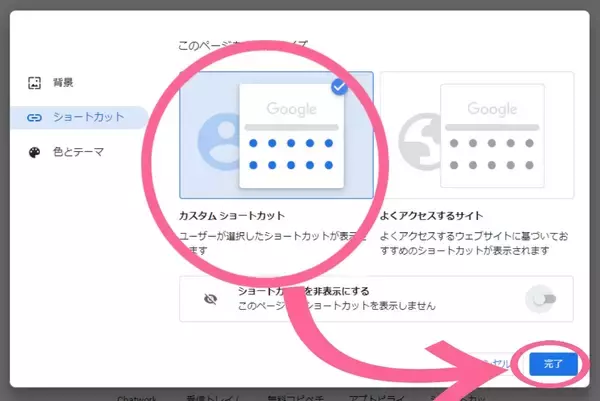This screenshot has width=600, height=401.
Task: Click the blue checkmark on custom shortcuts
Action: tap(339, 87)
